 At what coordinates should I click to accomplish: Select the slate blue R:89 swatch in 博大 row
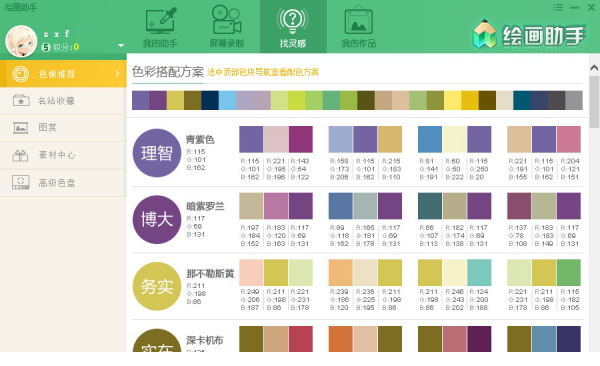[341, 206]
